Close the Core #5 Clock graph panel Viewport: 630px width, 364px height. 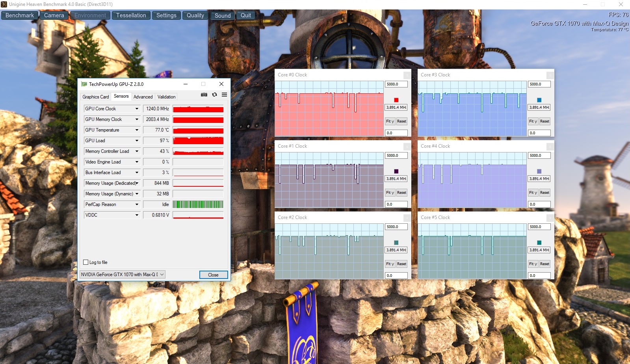pos(550,217)
